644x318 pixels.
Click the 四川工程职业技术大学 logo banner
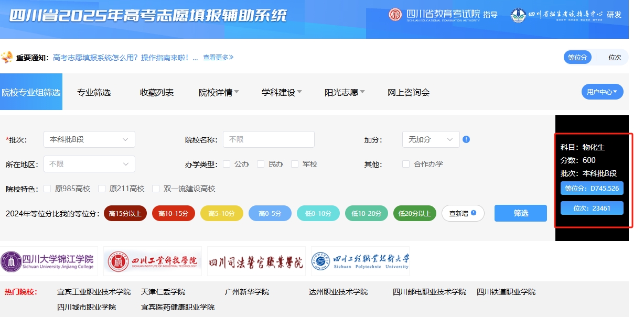[x=360, y=261]
